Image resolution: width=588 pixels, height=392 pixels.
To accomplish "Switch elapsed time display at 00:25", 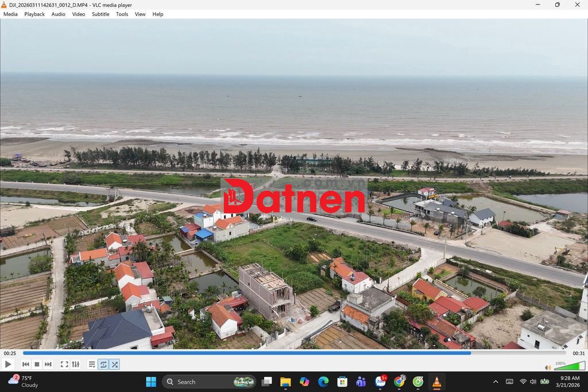I will pyautogui.click(x=10, y=353).
